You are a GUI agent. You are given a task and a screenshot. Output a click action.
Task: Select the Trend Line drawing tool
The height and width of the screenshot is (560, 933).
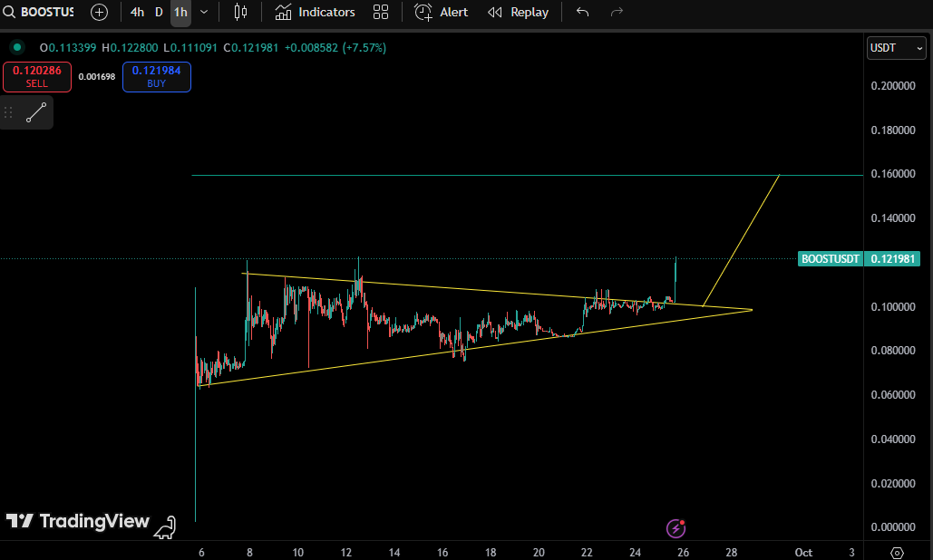point(36,112)
